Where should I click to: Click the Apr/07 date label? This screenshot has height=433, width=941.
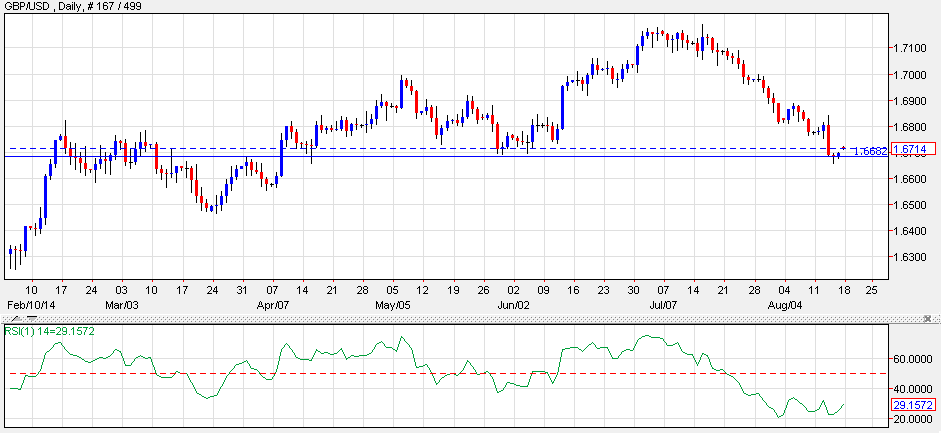coord(273,303)
